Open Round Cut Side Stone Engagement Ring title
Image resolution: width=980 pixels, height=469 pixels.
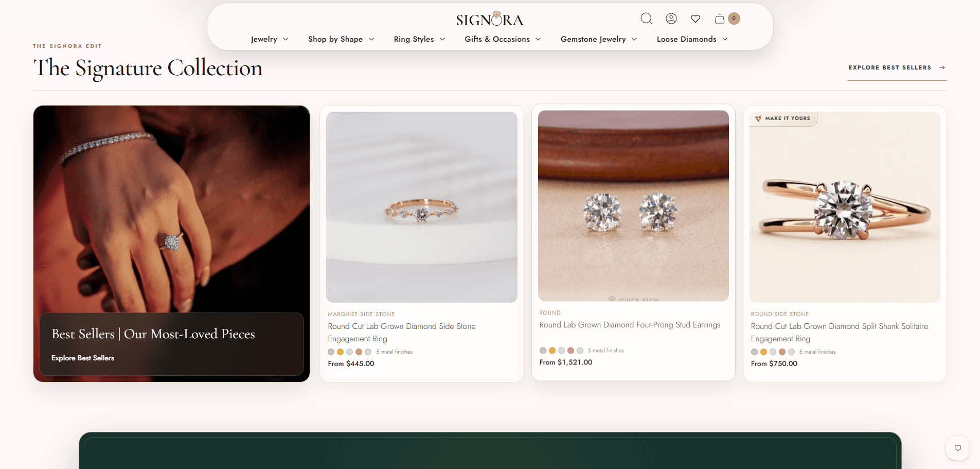tap(402, 333)
